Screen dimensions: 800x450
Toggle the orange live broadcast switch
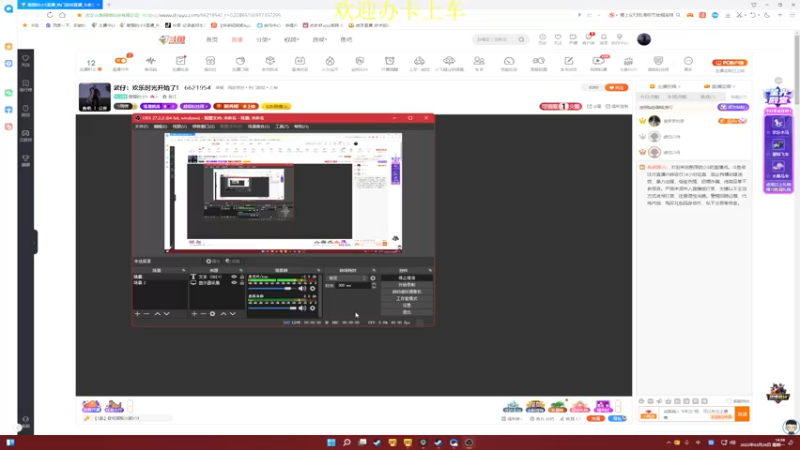click(121, 61)
